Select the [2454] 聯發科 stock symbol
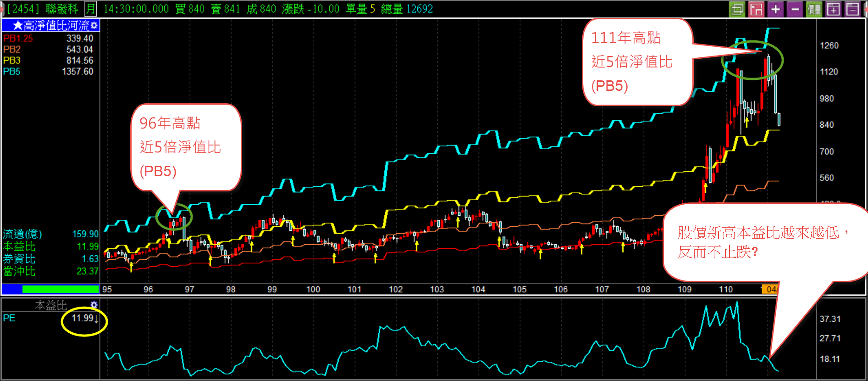 [42, 9]
